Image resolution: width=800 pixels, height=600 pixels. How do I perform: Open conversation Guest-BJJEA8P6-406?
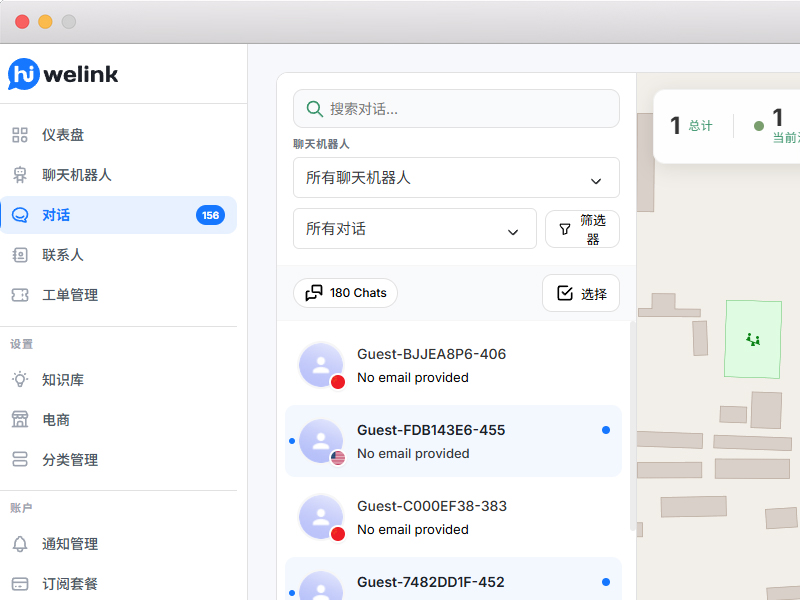click(453, 365)
